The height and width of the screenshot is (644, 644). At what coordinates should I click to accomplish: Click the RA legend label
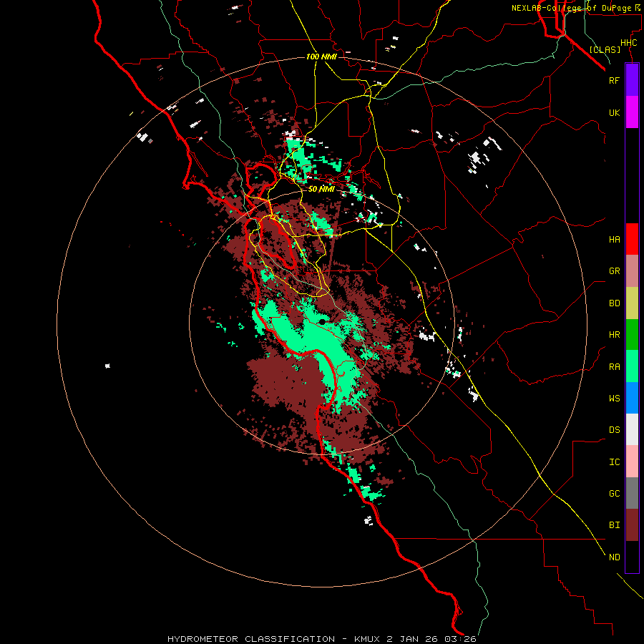614,367
